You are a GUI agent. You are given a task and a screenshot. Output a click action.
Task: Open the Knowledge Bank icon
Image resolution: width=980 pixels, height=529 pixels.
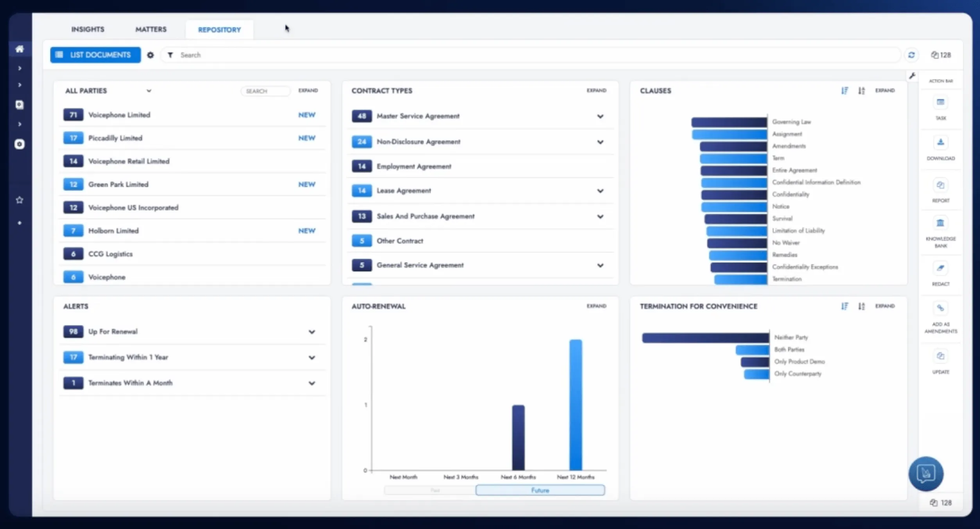pos(941,223)
